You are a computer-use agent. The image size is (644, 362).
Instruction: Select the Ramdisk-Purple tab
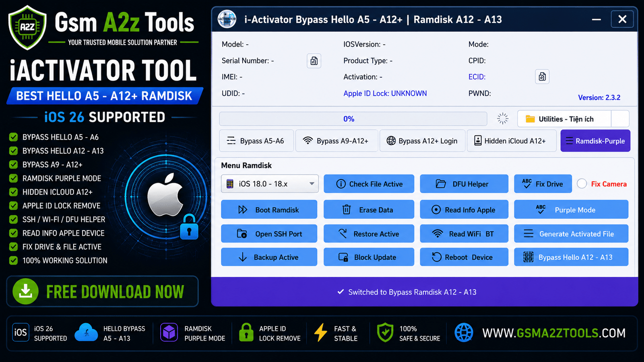[x=595, y=141]
